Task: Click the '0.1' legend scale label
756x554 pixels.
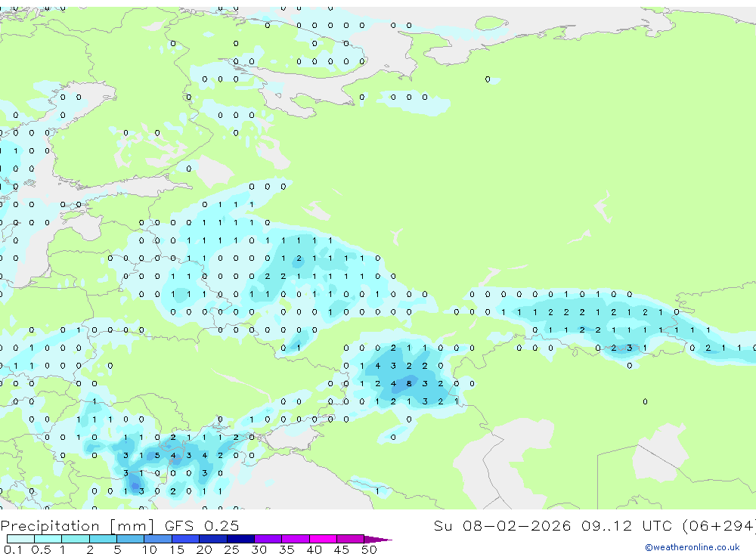Action: point(13,549)
